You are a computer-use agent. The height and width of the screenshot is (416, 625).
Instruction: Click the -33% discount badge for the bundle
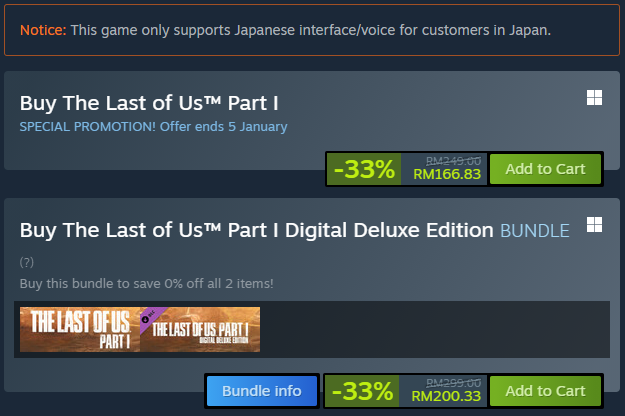pos(364,390)
